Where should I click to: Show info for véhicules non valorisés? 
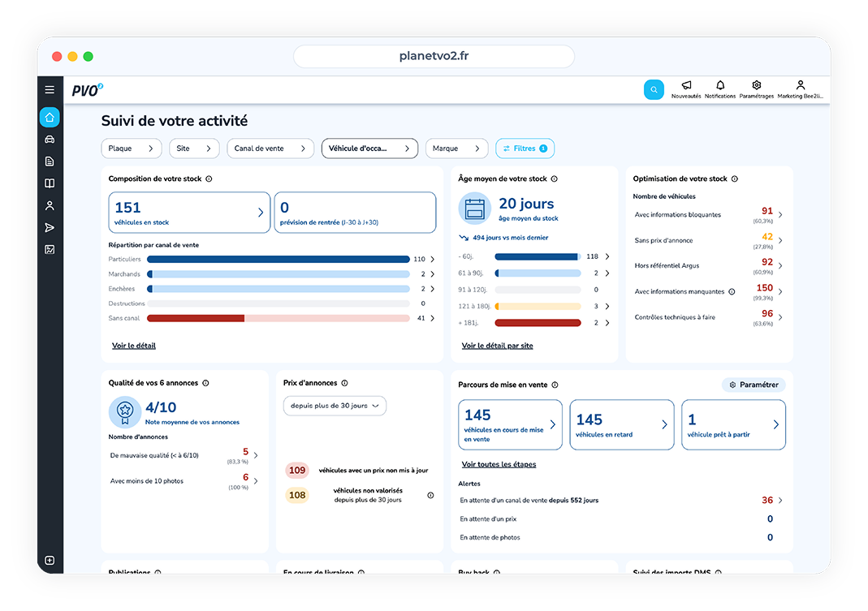click(430, 495)
